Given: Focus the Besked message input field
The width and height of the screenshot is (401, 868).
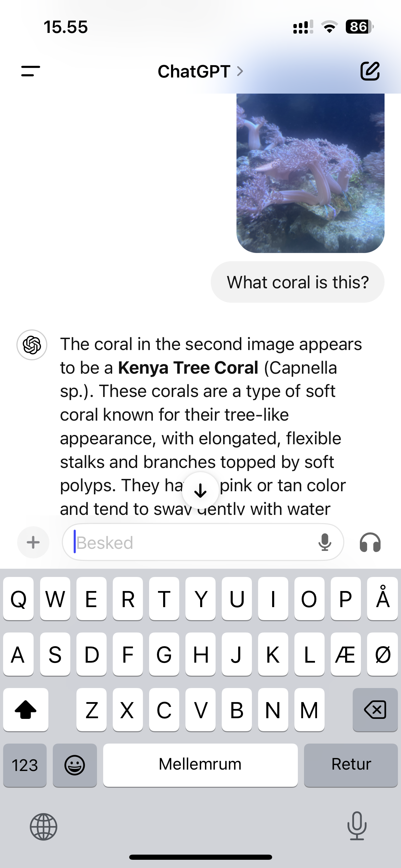Looking at the screenshot, I should point(192,542).
